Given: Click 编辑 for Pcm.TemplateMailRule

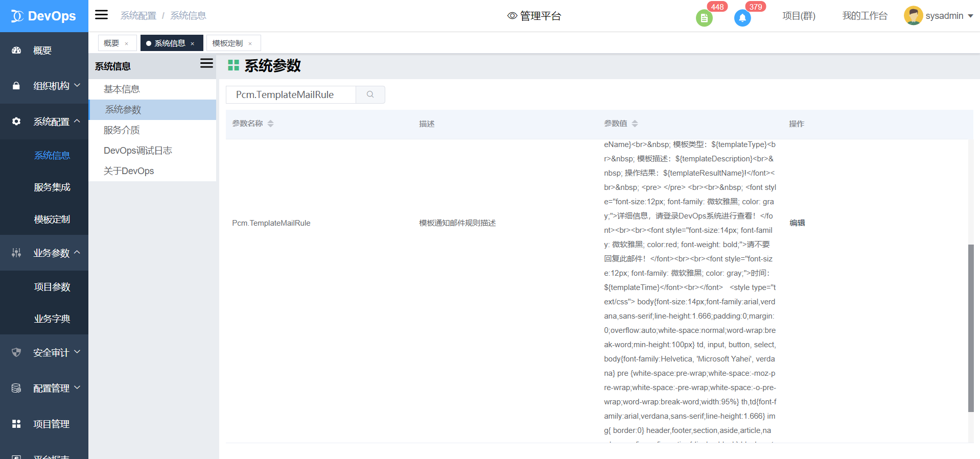Looking at the screenshot, I should (x=797, y=223).
